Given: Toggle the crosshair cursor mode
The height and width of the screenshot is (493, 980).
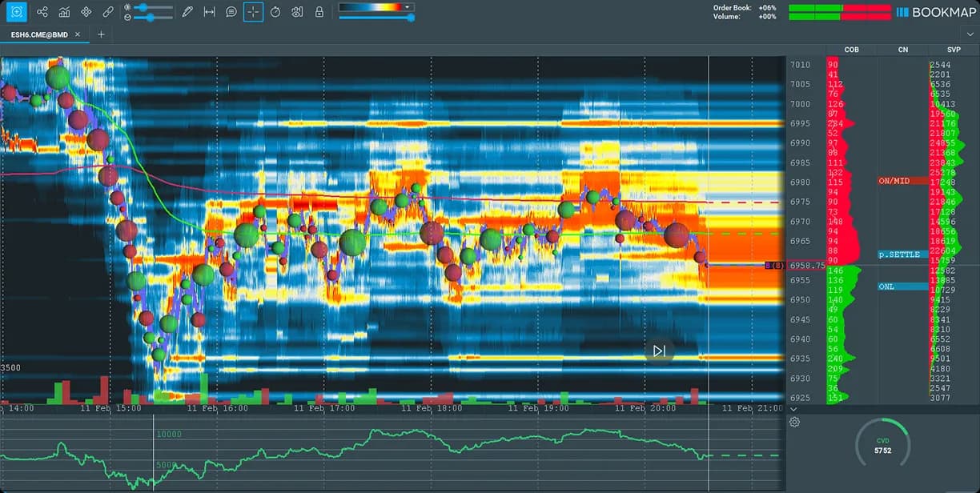Looking at the screenshot, I should (253, 12).
